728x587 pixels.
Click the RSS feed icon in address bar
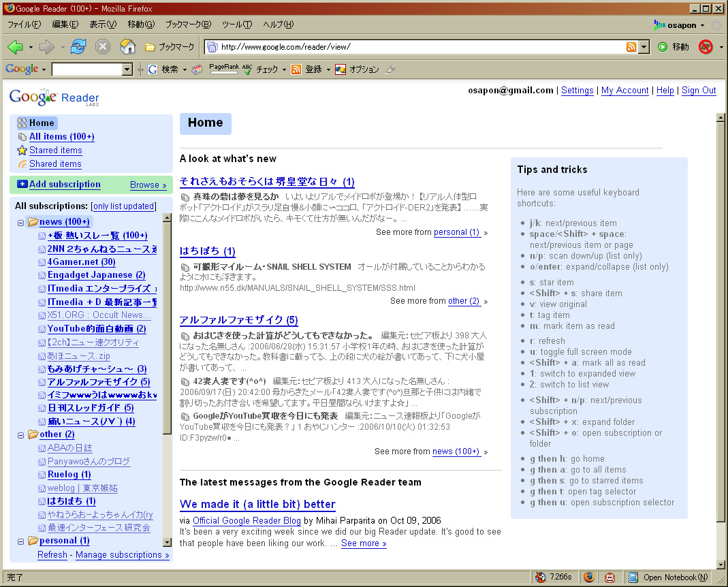coord(631,47)
